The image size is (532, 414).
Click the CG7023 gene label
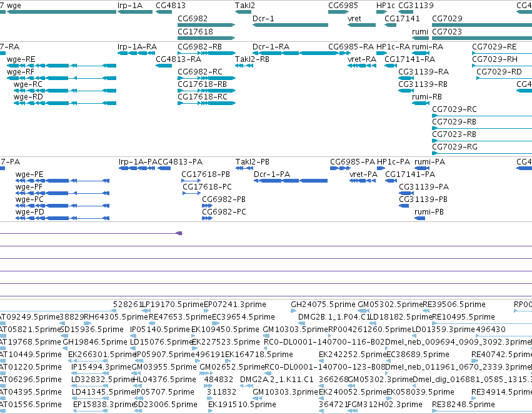click(447, 31)
